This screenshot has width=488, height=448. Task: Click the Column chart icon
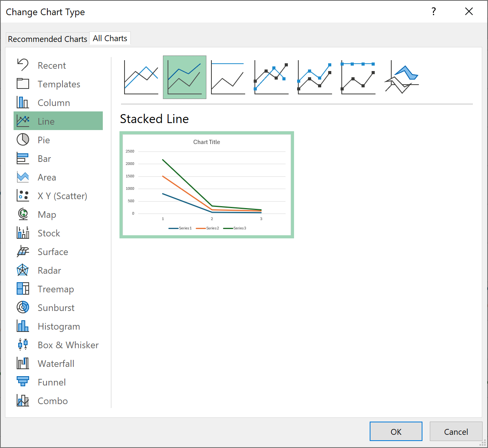pos(23,102)
